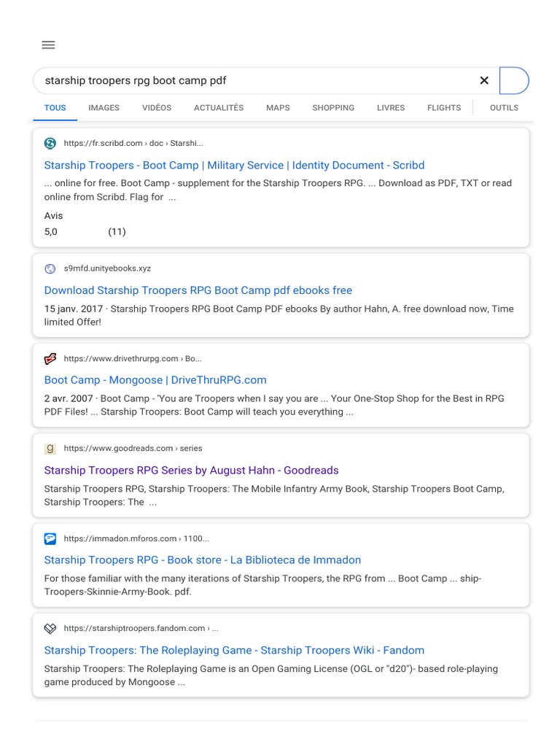Open Starship Troopers RPG Series Goodreads link
This screenshot has width=560, height=747.
(191, 471)
